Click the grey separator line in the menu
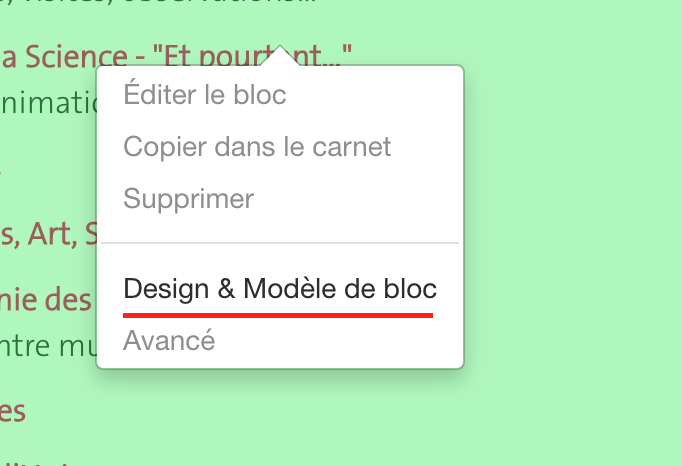 tap(280, 243)
